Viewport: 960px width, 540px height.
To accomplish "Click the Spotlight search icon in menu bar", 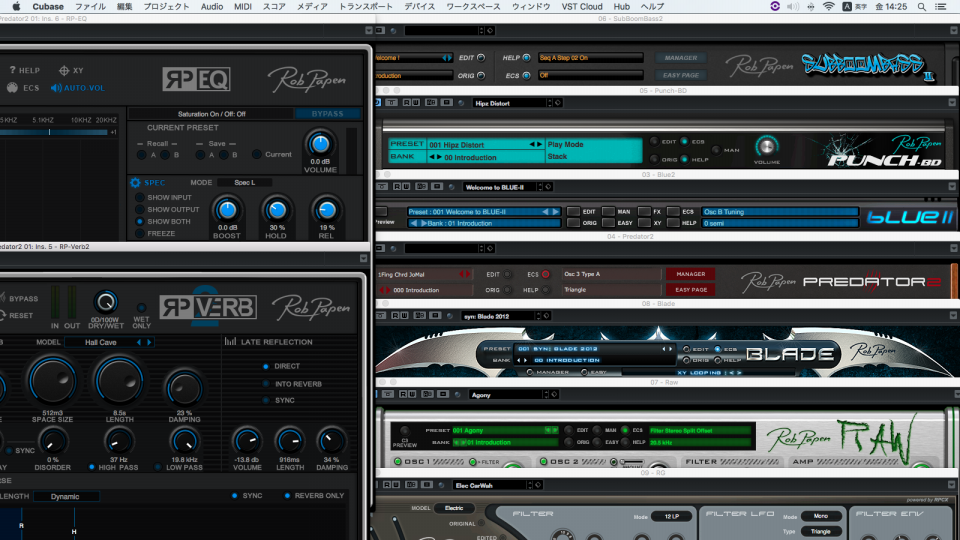I will click(921, 7).
